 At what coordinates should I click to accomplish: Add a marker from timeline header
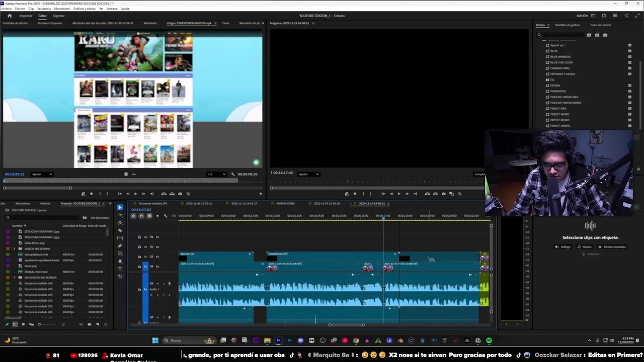[x=157, y=216]
